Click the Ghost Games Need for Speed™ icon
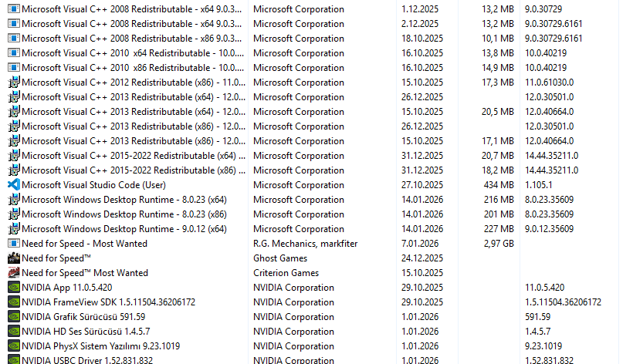This screenshot has width=633, height=364. pos(14,258)
